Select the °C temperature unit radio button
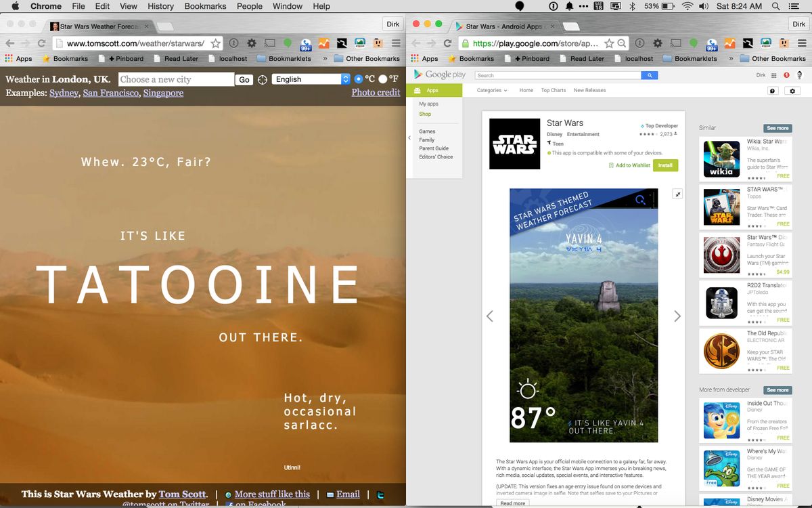The width and height of the screenshot is (812, 508). pos(359,79)
